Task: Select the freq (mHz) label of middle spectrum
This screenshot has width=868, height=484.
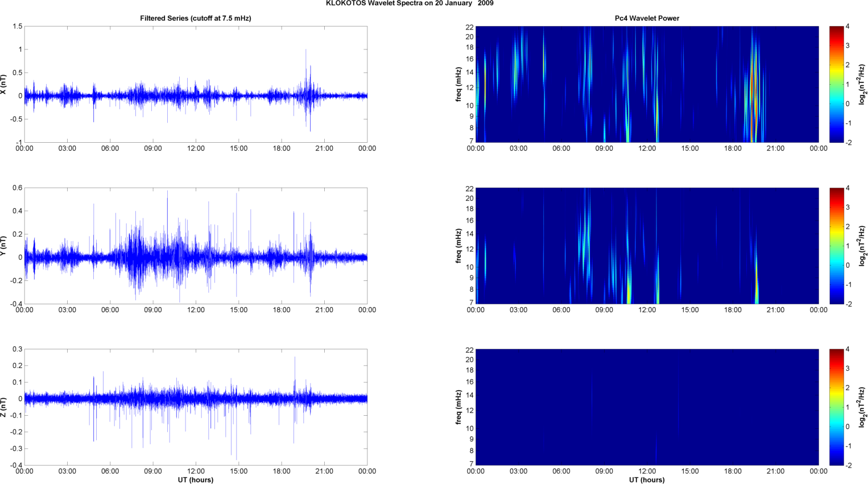Action: pyautogui.click(x=458, y=246)
